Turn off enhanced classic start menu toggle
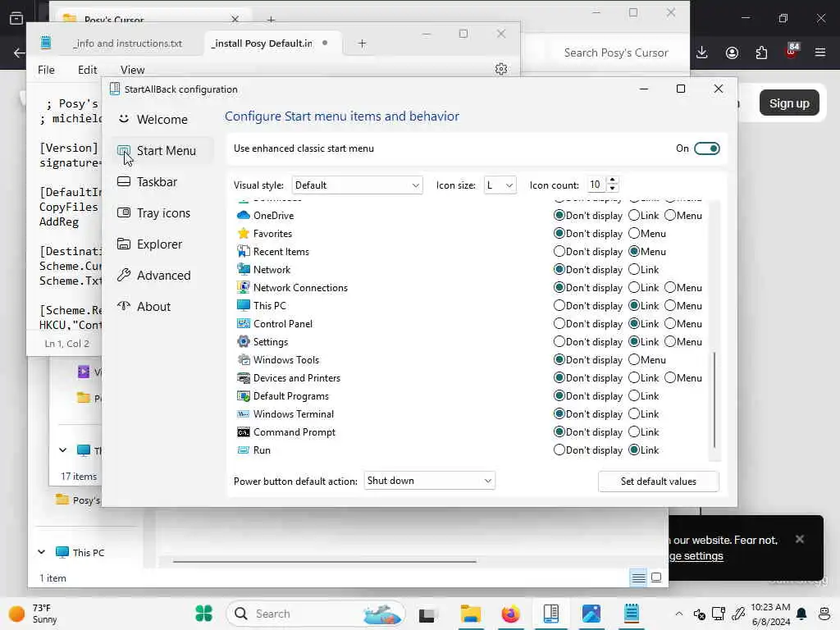This screenshot has width=840, height=630. [706, 148]
